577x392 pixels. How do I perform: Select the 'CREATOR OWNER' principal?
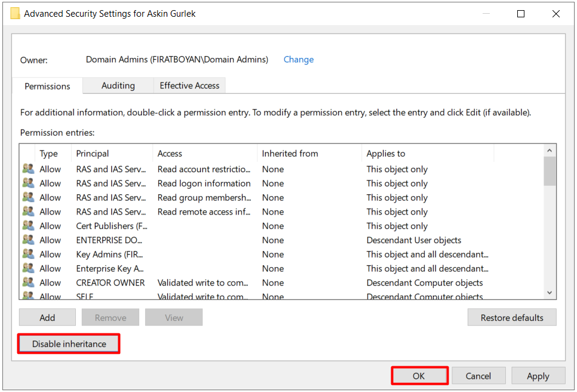tap(111, 282)
